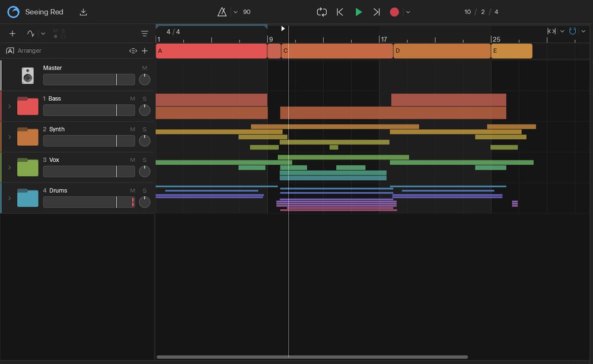Click the red Bass folder icon
593x364 pixels.
click(x=28, y=106)
